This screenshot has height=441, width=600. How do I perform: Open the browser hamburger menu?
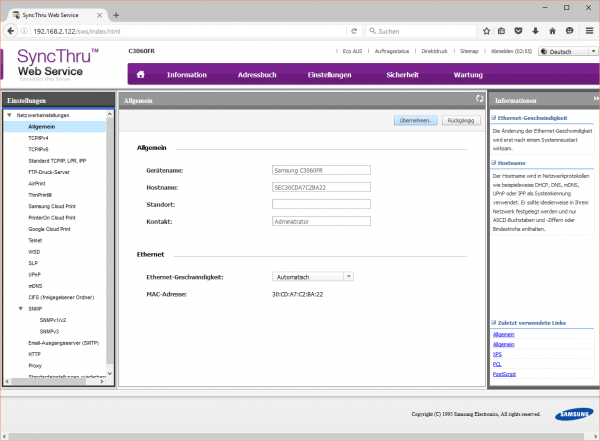(x=589, y=32)
